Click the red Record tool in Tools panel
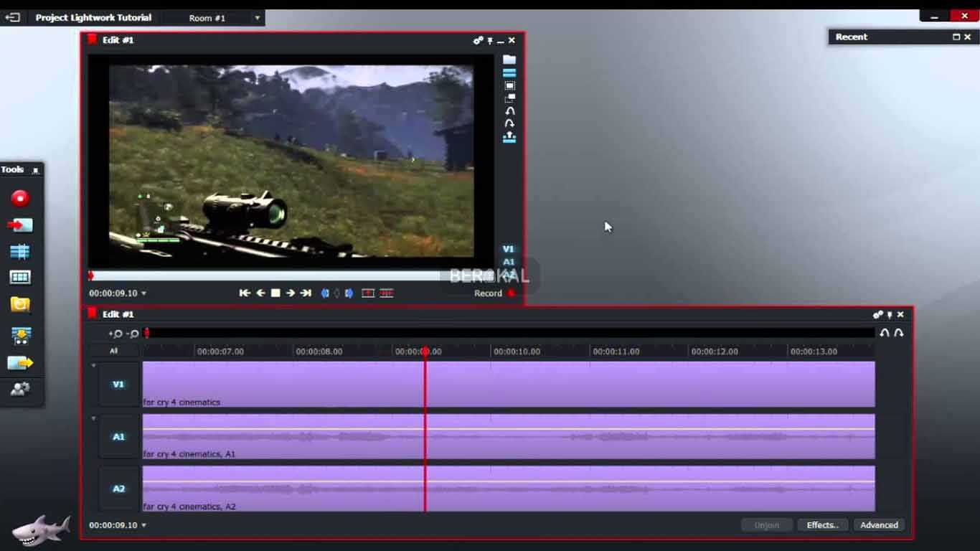The image size is (980, 551). tap(20, 198)
